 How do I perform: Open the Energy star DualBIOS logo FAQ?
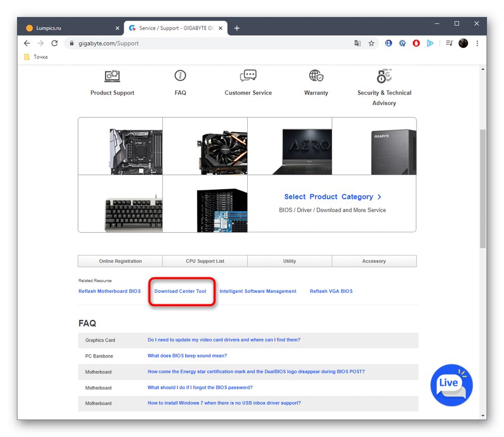256,371
